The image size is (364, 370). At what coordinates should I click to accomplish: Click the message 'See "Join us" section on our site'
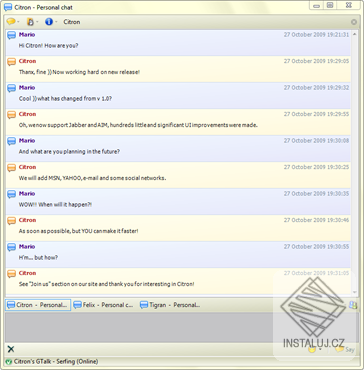(x=107, y=284)
